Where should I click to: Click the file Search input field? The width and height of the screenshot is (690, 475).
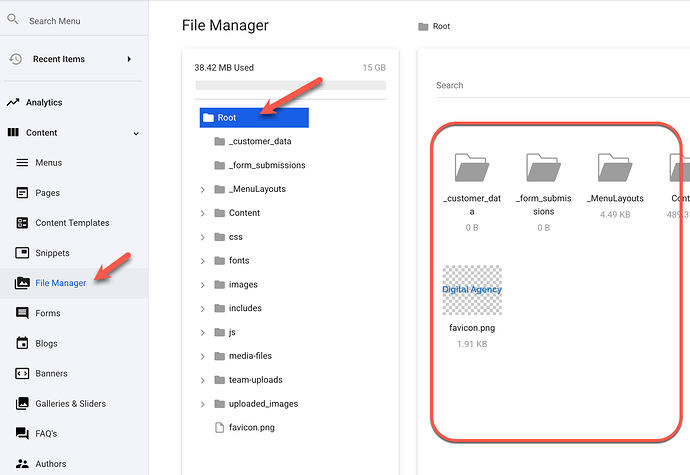[x=562, y=85]
